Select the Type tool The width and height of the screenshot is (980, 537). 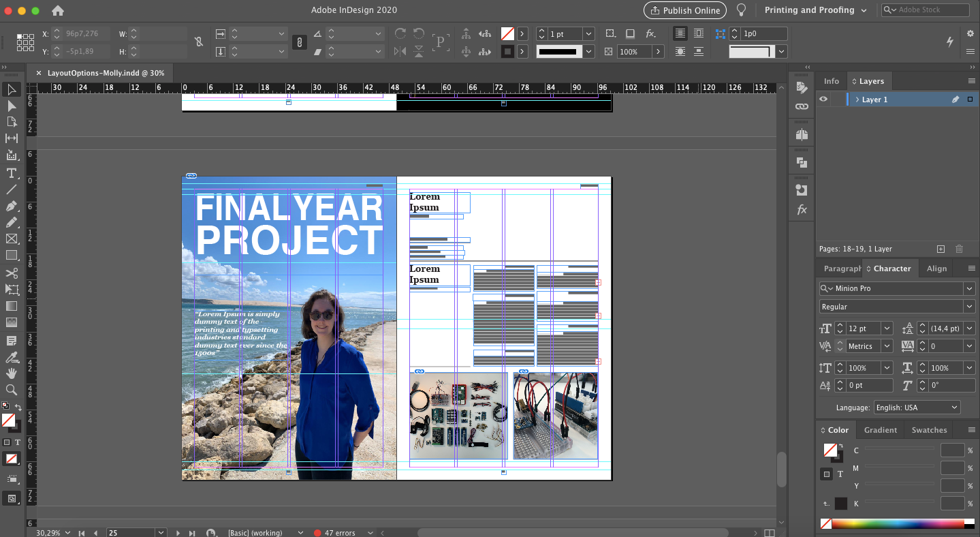pos(12,173)
